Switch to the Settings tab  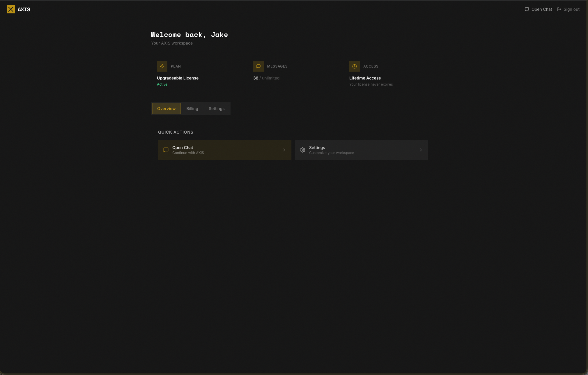pyautogui.click(x=217, y=109)
